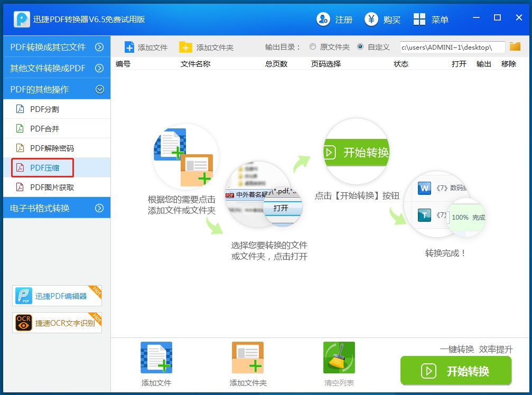
Task: Click the output directory path input field
Action: click(x=452, y=47)
